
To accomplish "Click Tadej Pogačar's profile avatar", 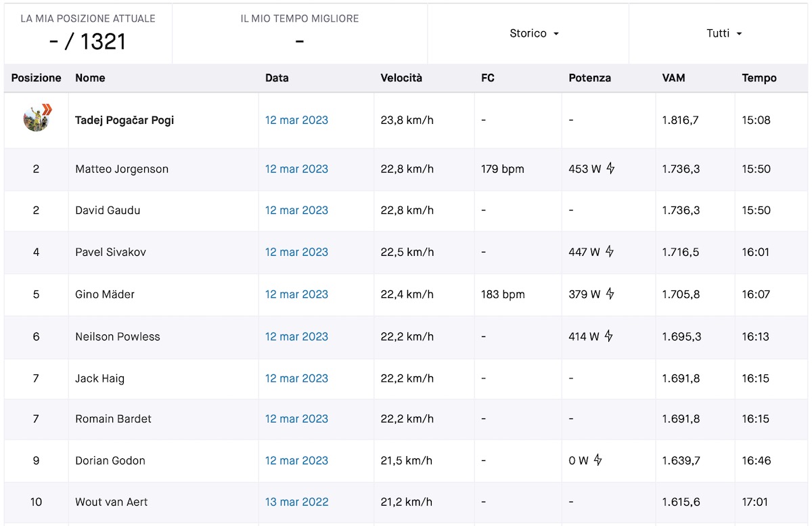I will tap(37, 118).
